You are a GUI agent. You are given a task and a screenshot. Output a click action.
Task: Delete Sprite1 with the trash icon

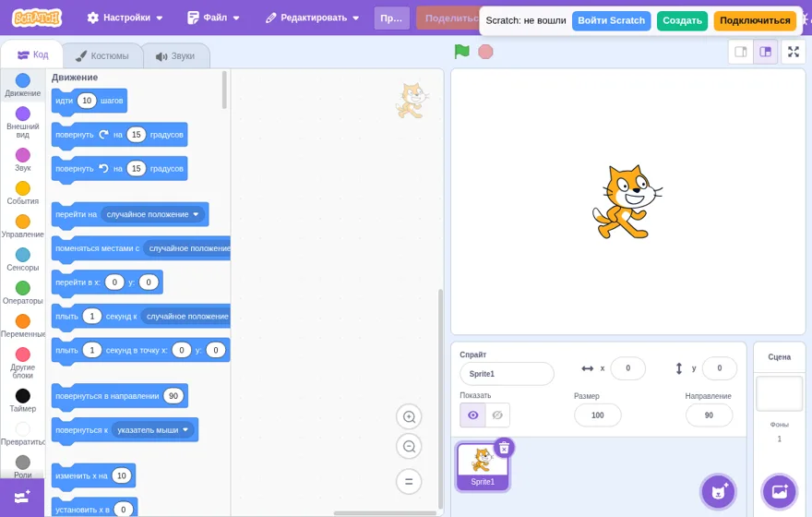pyautogui.click(x=504, y=448)
